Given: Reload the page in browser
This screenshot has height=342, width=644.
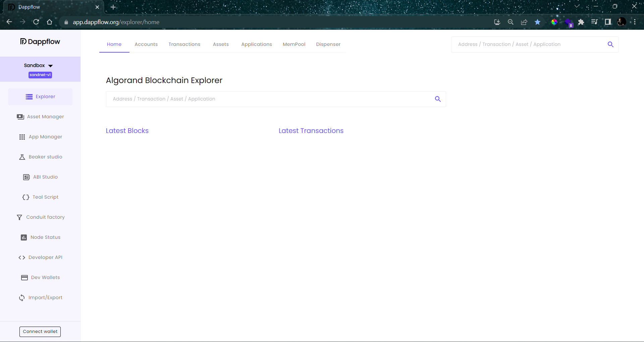Looking at the screenshot, I should [x=36, y=22].
